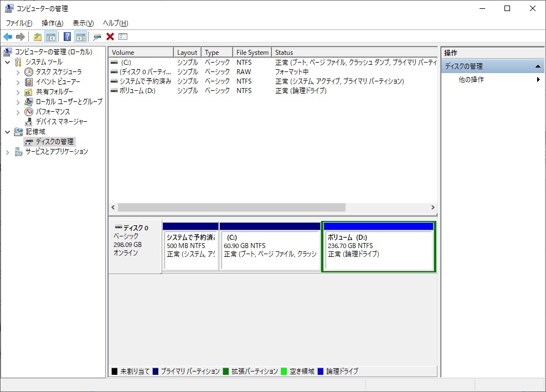Select the RAW (ディスク 0 パーティ... volume row

pos(274,72)
